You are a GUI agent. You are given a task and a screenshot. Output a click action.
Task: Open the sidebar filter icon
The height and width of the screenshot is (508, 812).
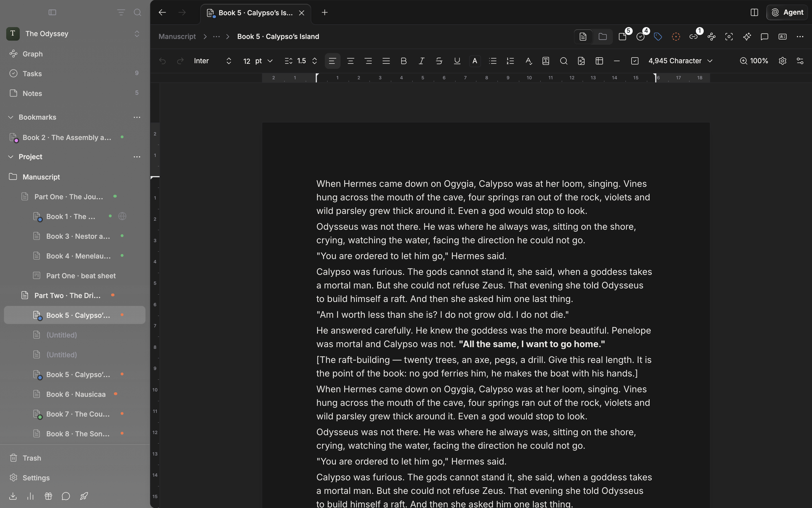121,12
